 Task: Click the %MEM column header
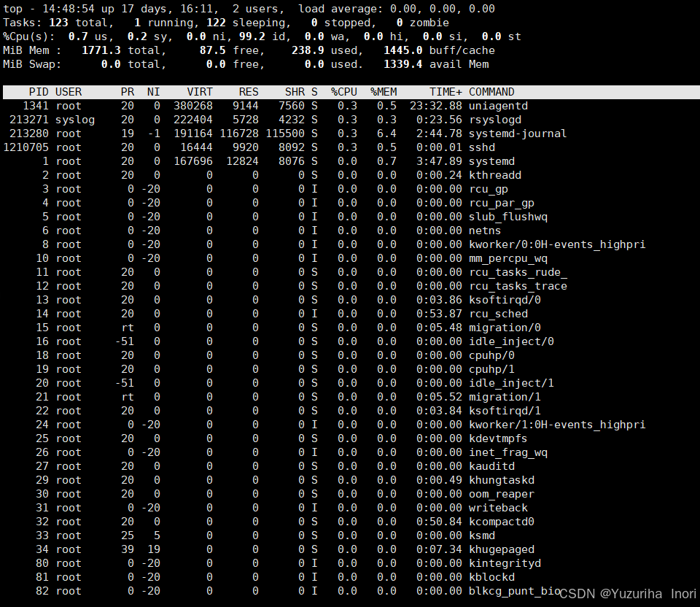click(384, 92)
